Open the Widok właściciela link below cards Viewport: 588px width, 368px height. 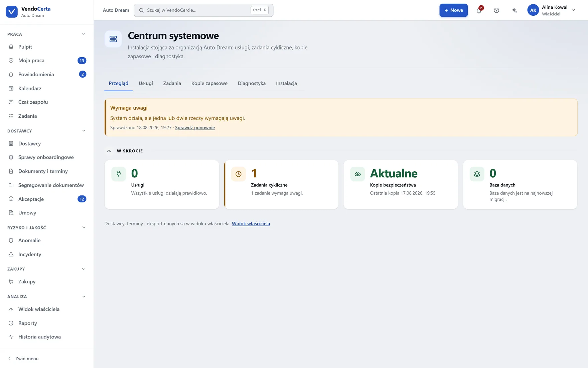coord(251,223)
